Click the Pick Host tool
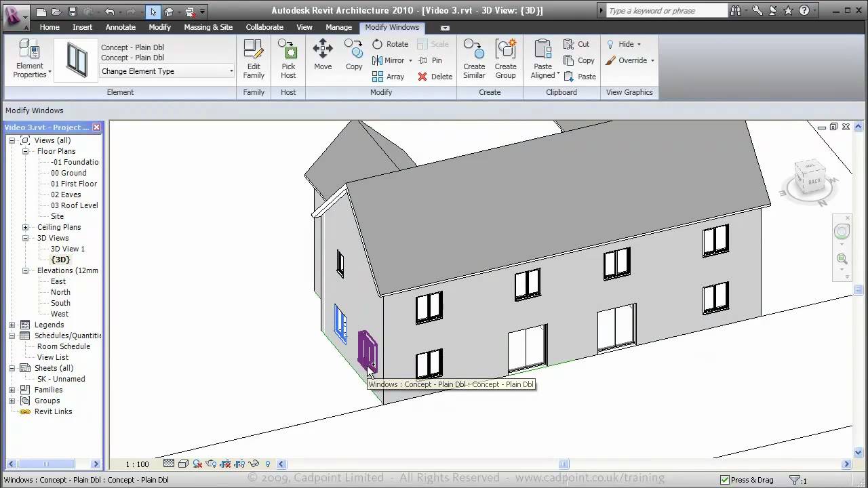868x488 pixels. [x=288, y=59]
